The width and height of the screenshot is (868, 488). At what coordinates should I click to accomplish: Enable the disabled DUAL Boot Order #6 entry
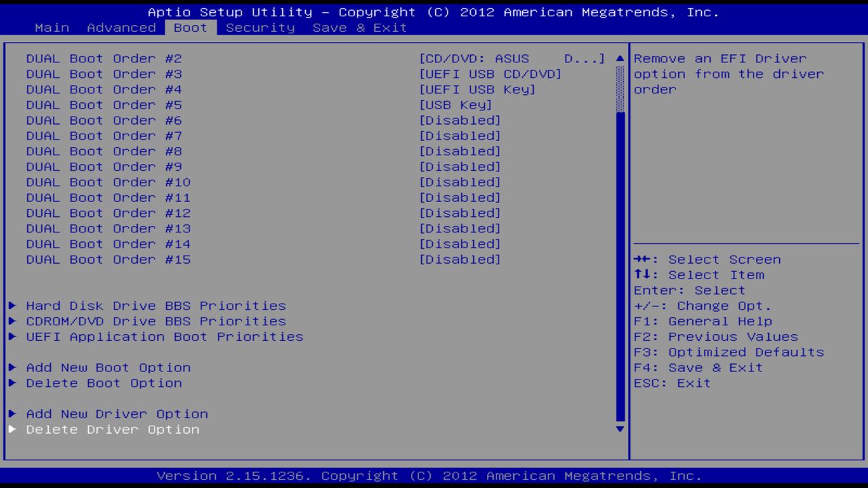(460, 120)
